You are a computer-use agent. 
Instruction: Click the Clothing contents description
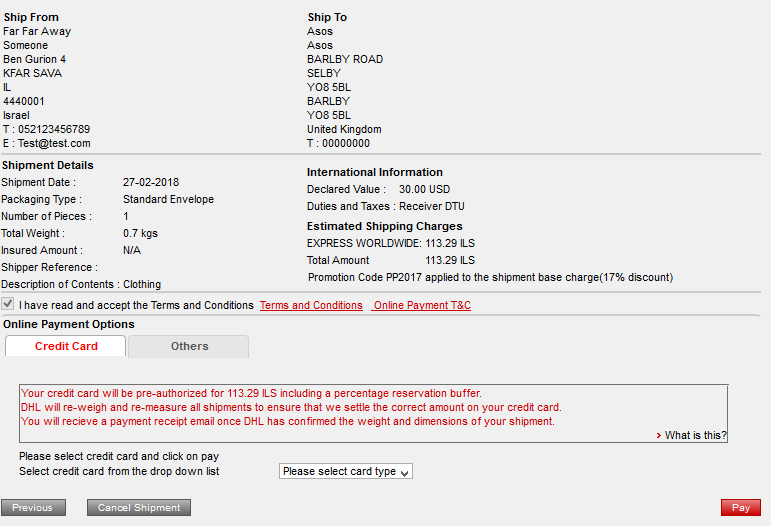(x=142, y=285)
